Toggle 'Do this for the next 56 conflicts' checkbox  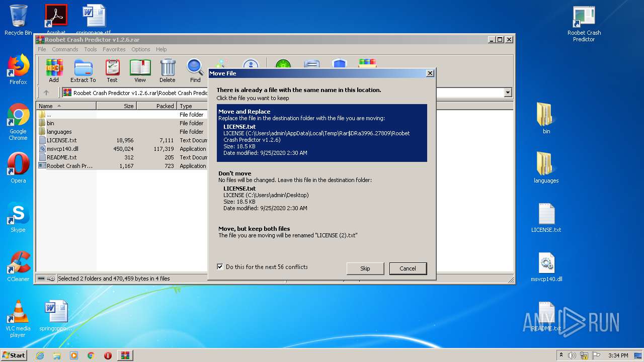click(x=220, y=267)
